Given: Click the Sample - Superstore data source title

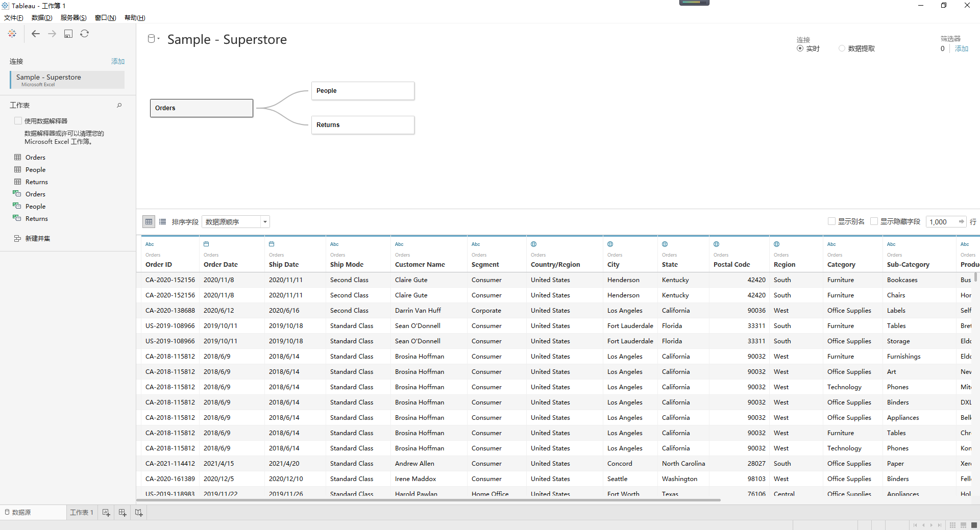Looking at the screenshot, I should [227, 39].
